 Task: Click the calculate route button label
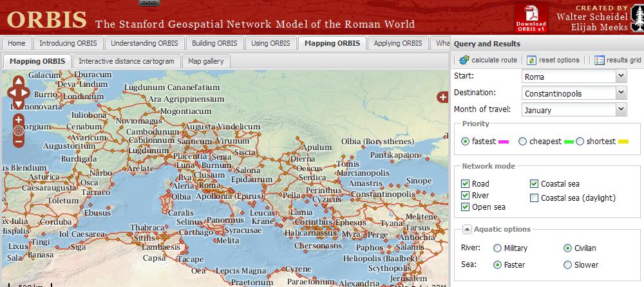coord(494,60)
